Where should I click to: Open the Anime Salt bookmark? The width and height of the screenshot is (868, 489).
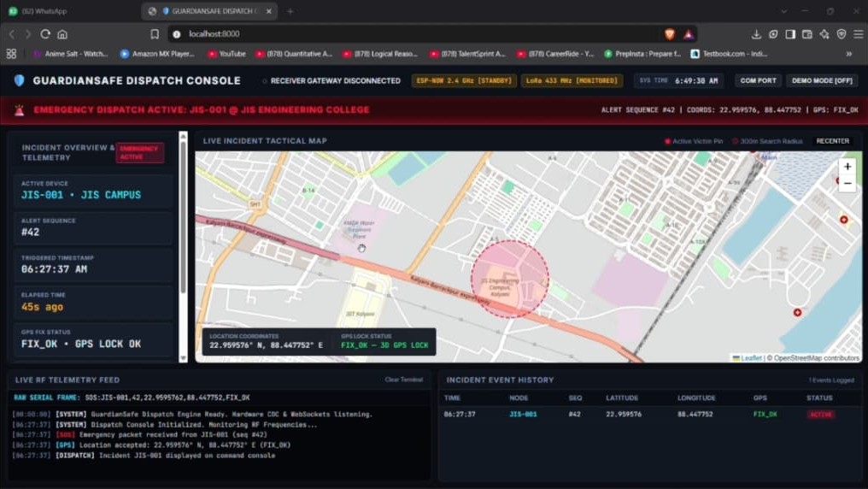(70, 54)
